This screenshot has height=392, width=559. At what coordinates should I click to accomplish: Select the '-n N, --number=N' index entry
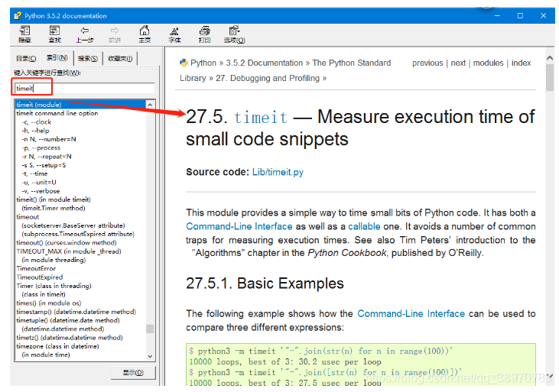pos(49,139)
